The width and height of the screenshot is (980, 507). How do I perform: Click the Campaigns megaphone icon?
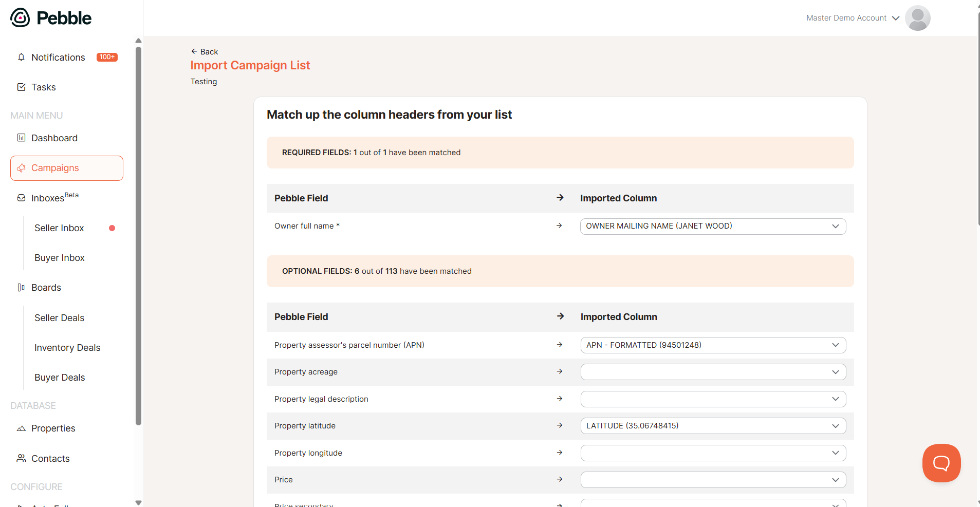click(21, 168)
